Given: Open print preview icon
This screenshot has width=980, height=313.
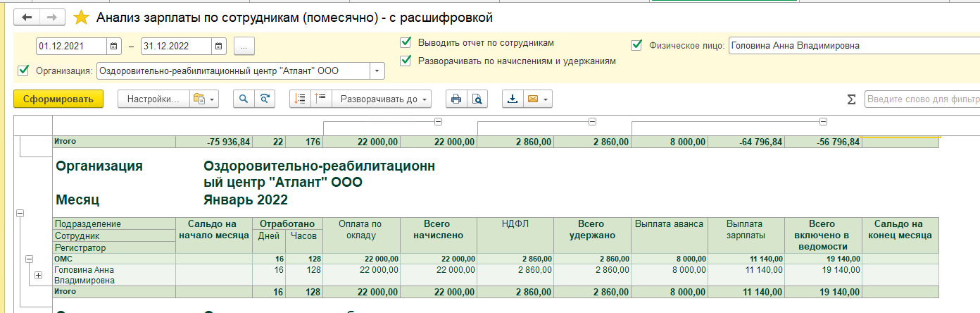Looking at the screenshot, I should pyautogui.click(x=477, y=99).
